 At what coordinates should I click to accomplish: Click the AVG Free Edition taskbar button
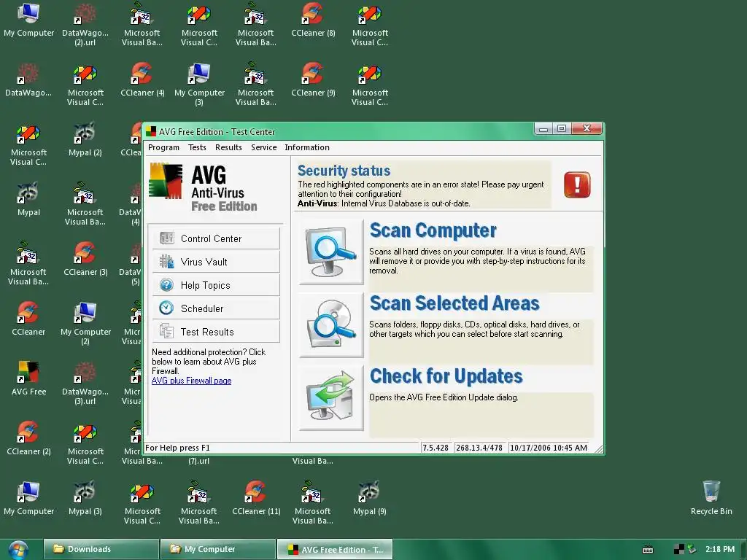tap(335, 549)
